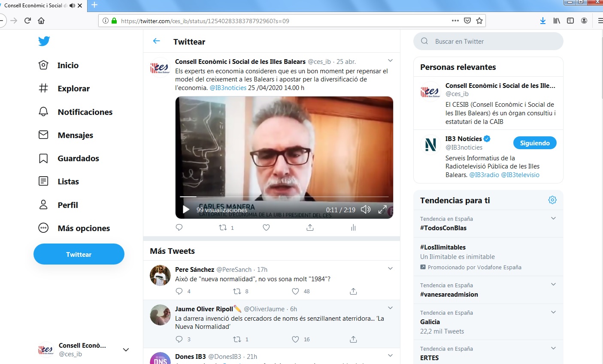Like the CES tweet

[266, 227]
